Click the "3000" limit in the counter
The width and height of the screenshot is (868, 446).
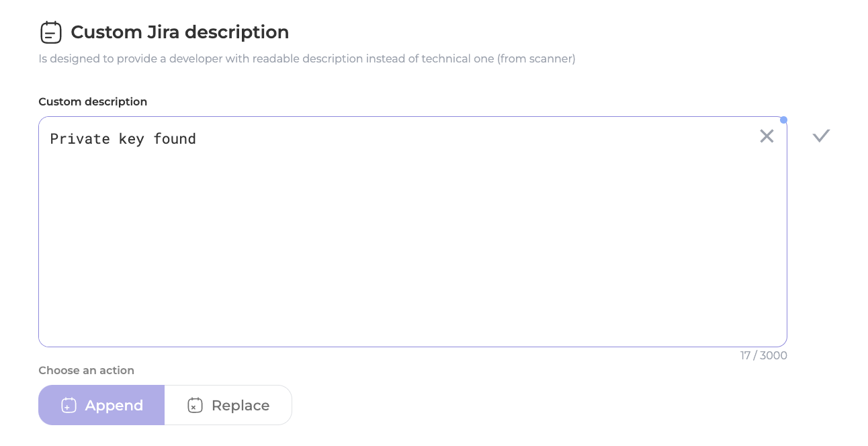click(773, 355)
